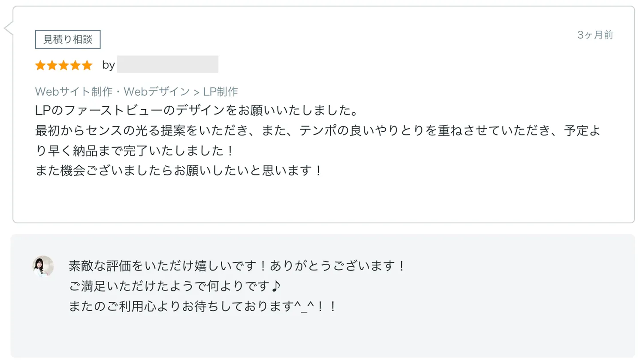
Task: Open the greyed-out reviewer name after 'by'
Action: point(167,64)
